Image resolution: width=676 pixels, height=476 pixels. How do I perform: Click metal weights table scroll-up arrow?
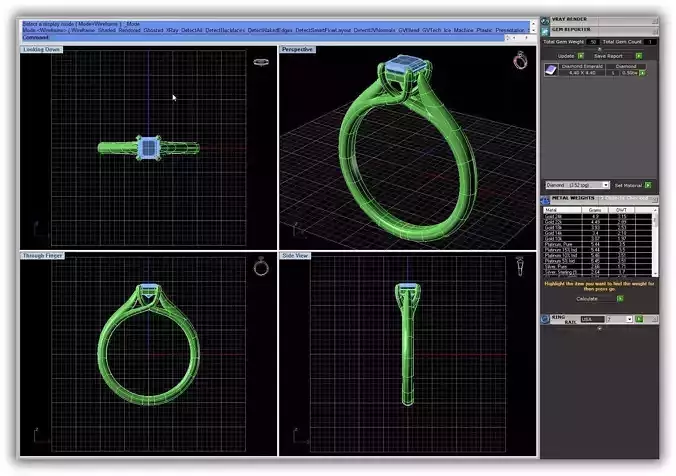[x=655, y=210]
